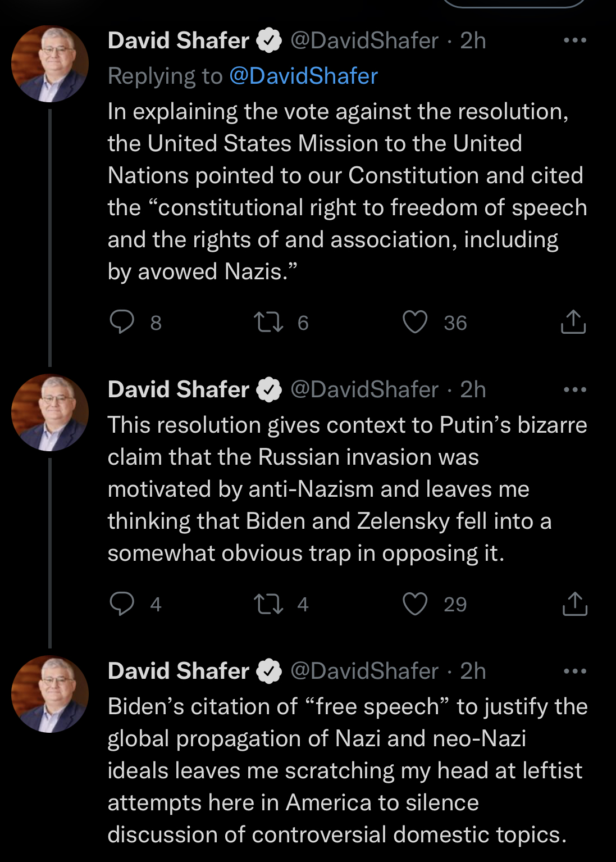Open more options on the third tweet
This screenshot has height=862, width=616.
[575, 671]
